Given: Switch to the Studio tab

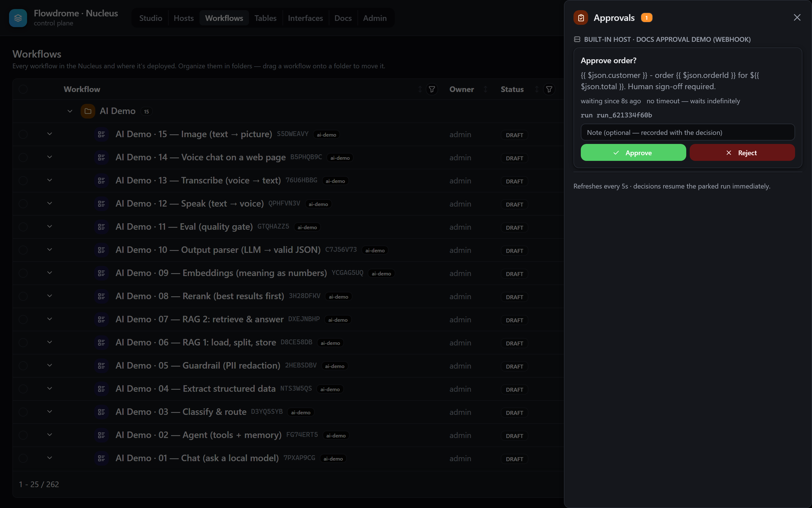Looking at the screenshot, I should (x=151, y=18).
